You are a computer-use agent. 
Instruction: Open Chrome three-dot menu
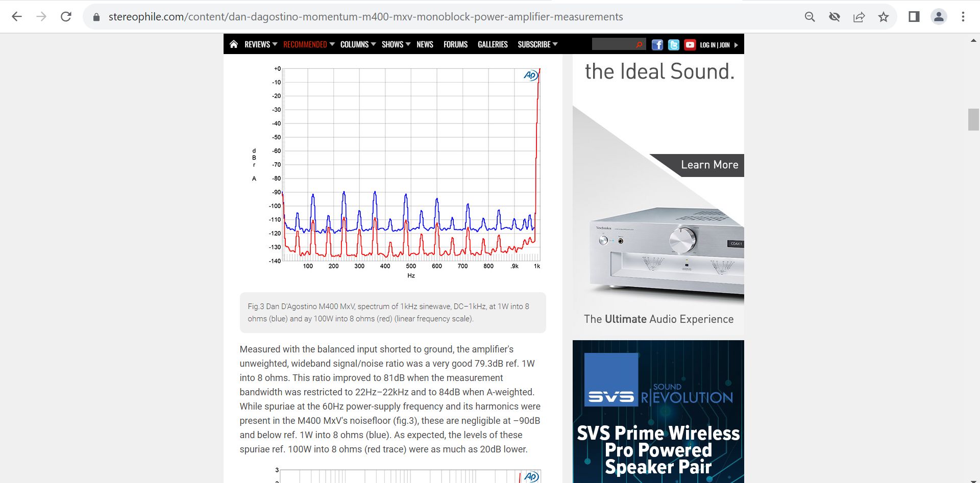pos(963,17)
